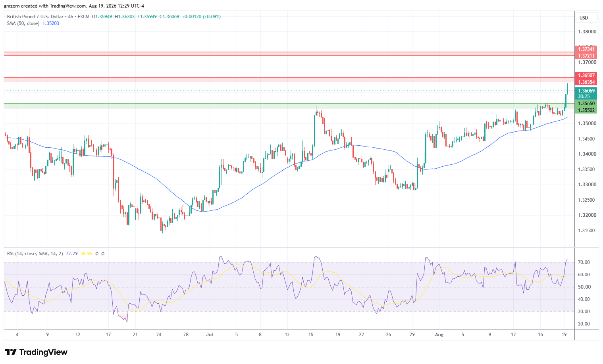
Task: Click the RSI (14, close, SMA, 14, 2) legend
Action: tap(35, 253)
